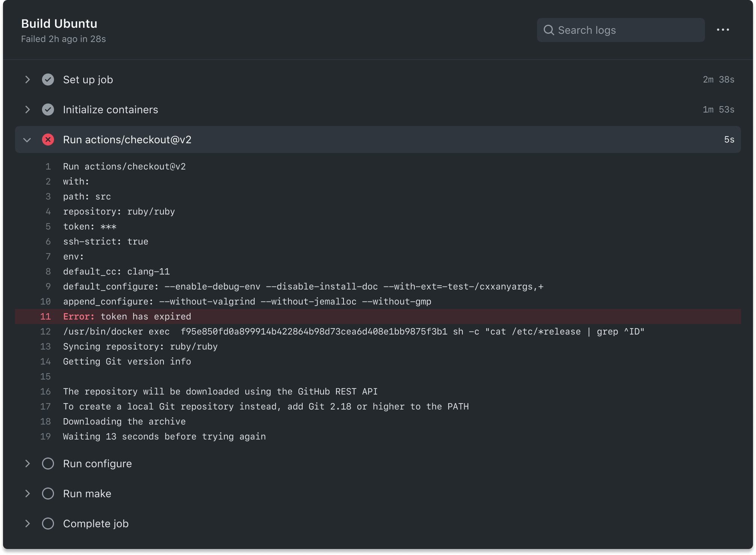
Task: Click Run configure pending circle icon
Action: click(48, 463)
